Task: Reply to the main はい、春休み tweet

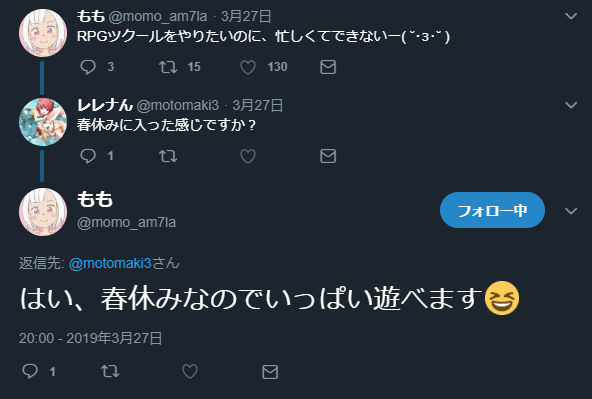Action: pos(30,371)
